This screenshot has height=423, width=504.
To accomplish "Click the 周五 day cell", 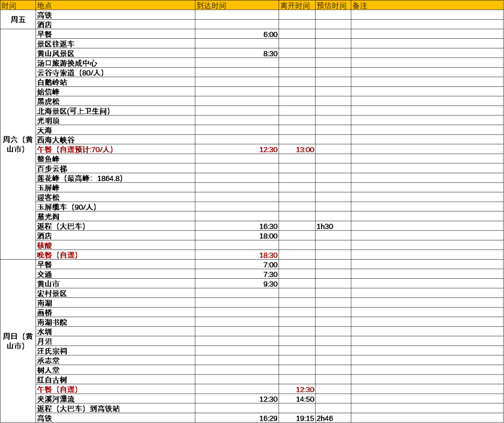I will (x=18, y=20).
